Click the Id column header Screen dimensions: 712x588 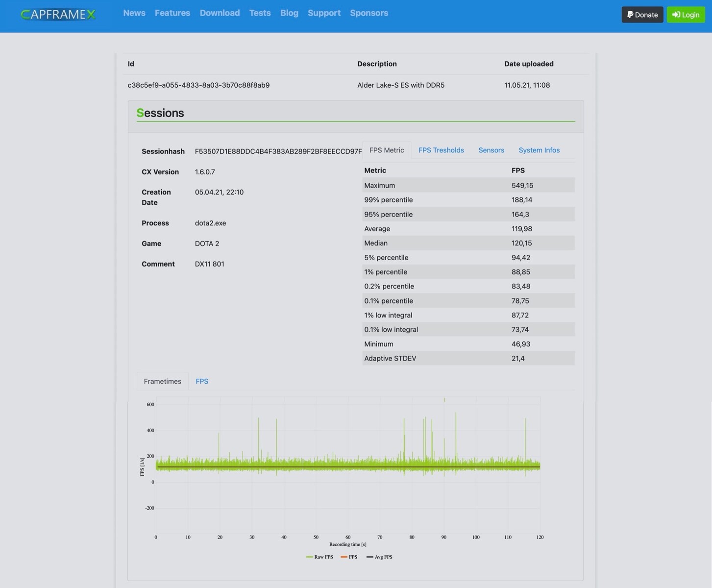click(131, 64)
